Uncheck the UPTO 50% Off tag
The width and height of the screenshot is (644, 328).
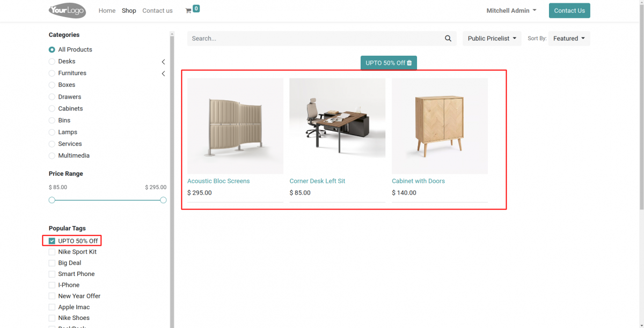coord(52,240)
